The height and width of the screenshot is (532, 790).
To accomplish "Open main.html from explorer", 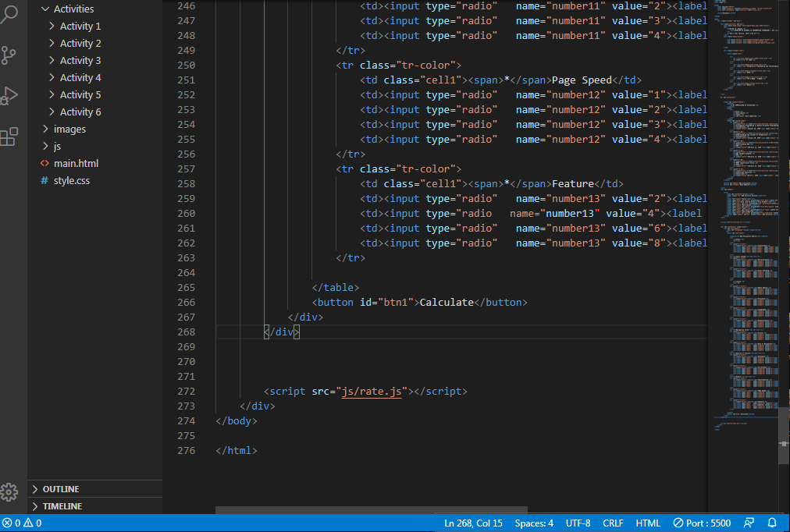I will (76, 163).
